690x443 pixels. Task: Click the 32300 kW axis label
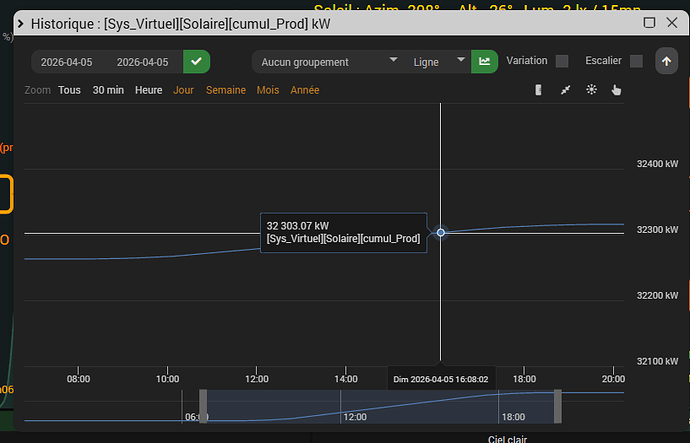[x=657, y=230]
